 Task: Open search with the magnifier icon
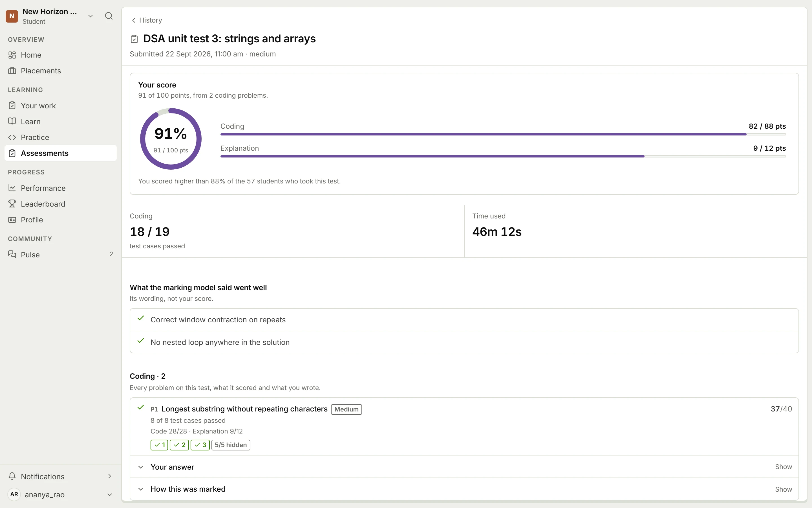[109, 16]
